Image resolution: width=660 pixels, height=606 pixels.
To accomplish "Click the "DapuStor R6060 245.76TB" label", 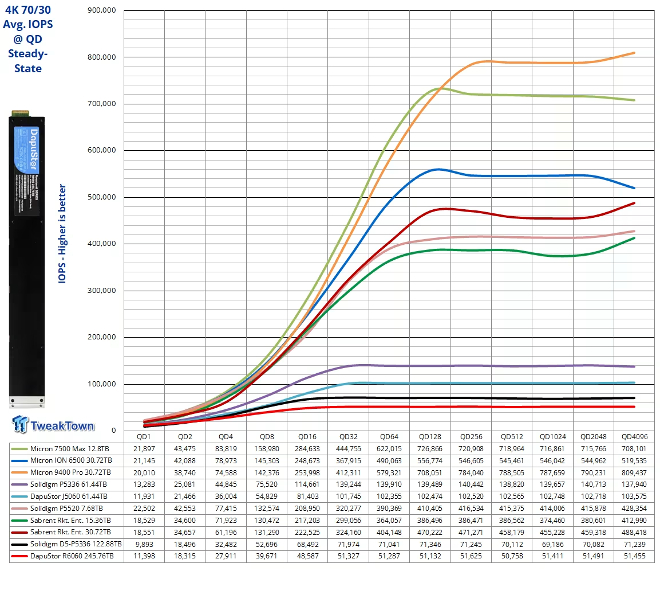I will tap(72, 556).
